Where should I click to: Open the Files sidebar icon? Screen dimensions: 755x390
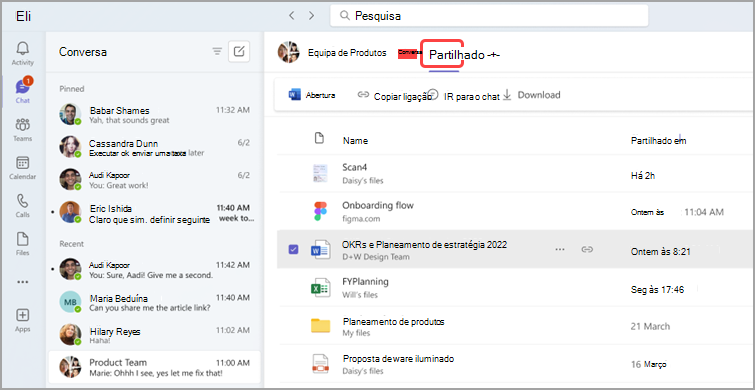tap(23, 244)
